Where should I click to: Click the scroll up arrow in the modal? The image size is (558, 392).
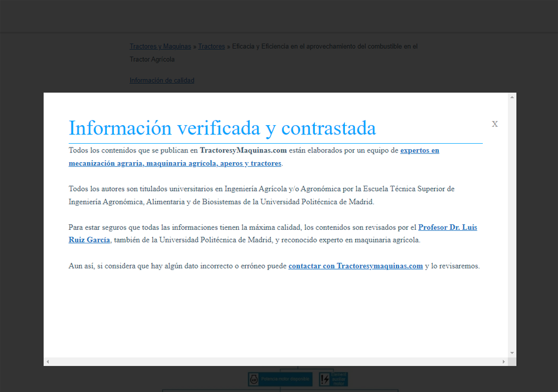[x=512, y=97]
